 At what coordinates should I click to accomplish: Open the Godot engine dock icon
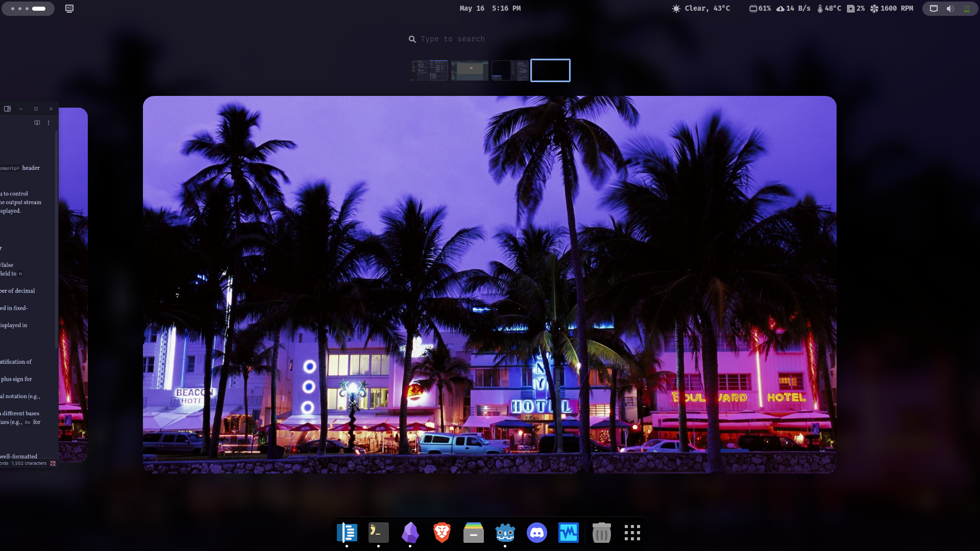tap(505, 533)
